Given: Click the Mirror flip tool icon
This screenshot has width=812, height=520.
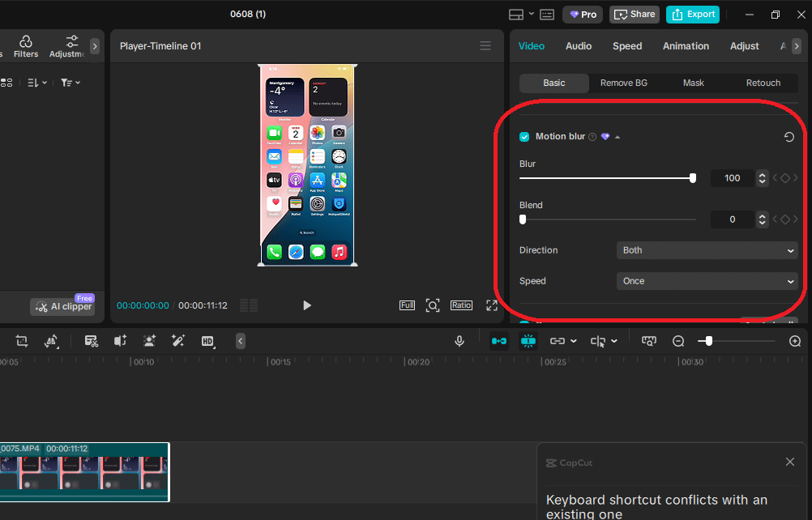Looking at the screenshot, I should coord(51,341).
